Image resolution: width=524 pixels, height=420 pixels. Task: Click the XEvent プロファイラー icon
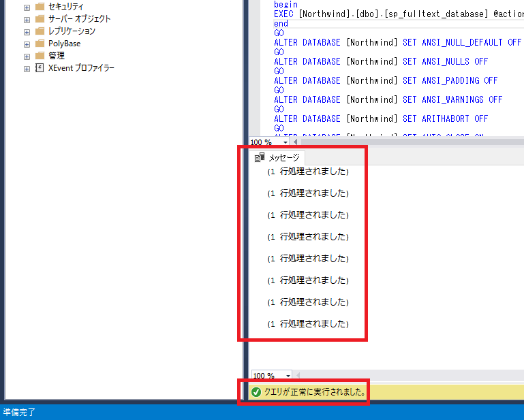point(40,68)
